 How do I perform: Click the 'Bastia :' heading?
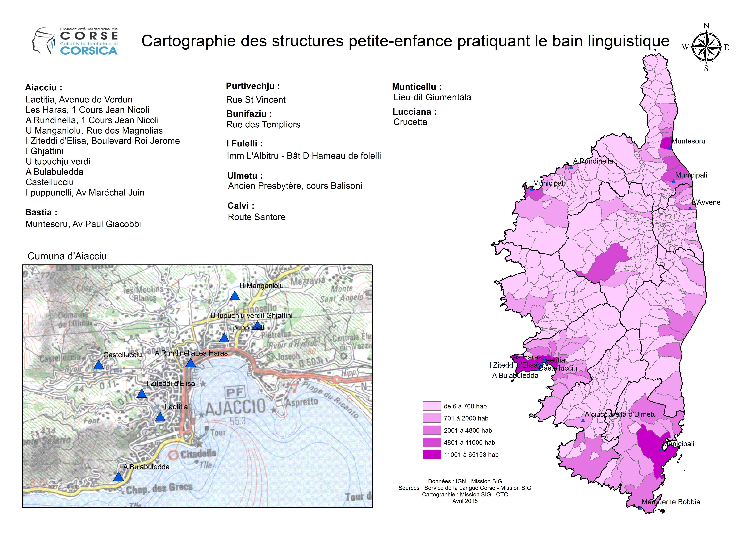pos(41,212)
